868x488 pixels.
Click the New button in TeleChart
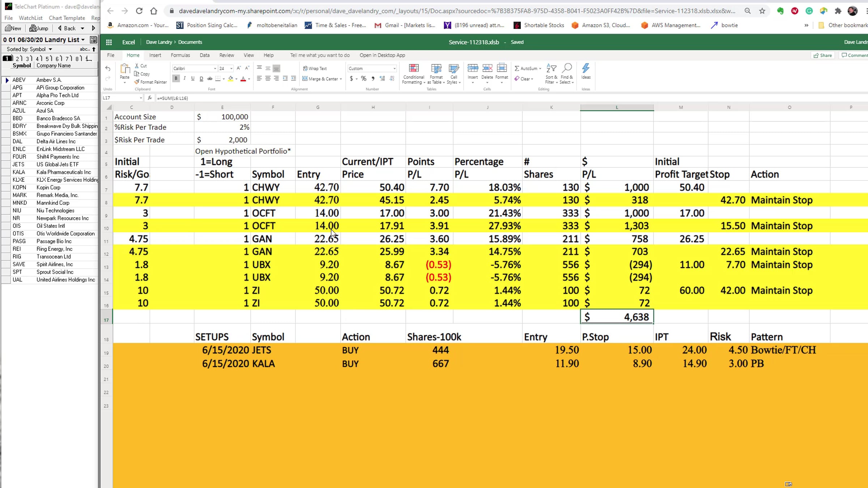tap(13, 28)
